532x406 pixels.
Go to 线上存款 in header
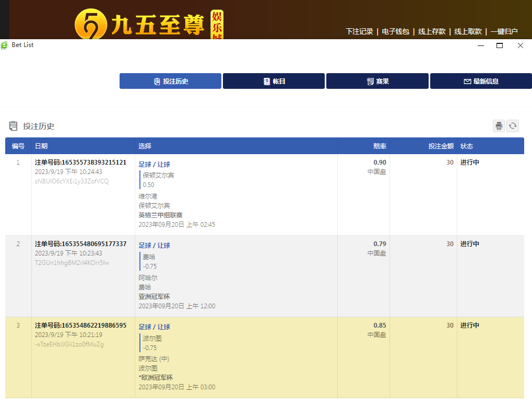(432, 31)
